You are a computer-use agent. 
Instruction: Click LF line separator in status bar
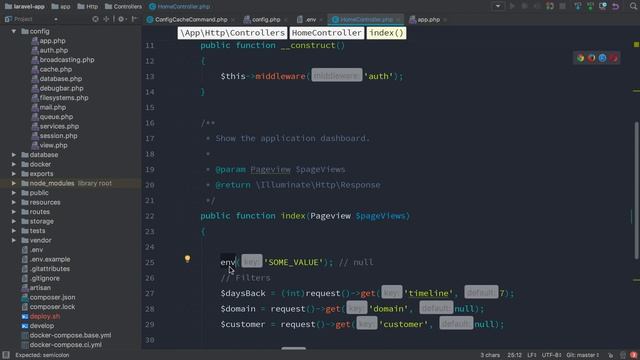(x=532, y=355)
